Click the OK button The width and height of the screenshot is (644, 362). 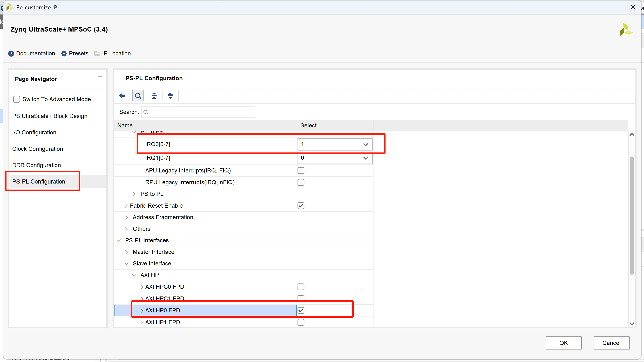tap(563, 343)
